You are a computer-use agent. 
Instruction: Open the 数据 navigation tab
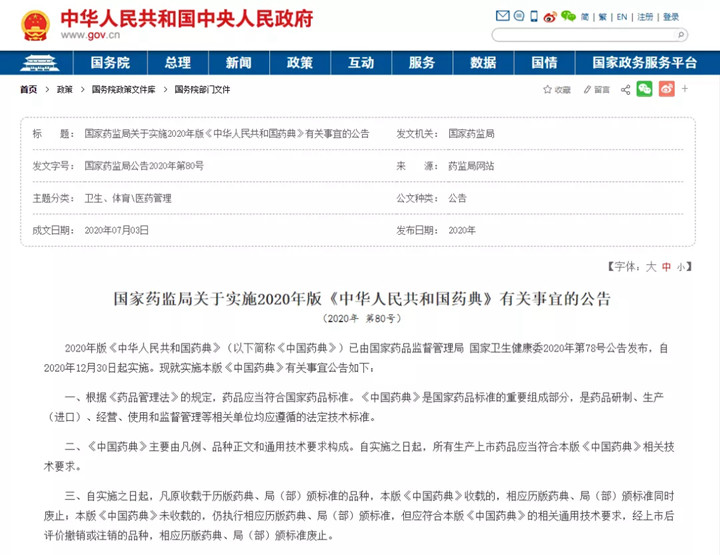(x=483, y=63)
